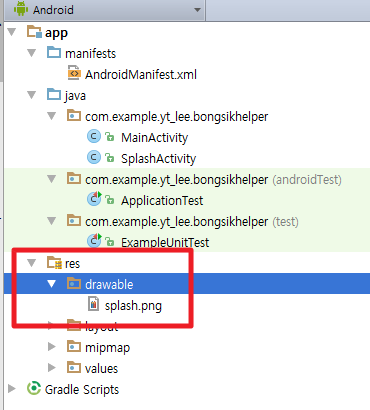370x410 pixels.
Task: Select Gradle Scripts label
Action: (x=82, y=390)
